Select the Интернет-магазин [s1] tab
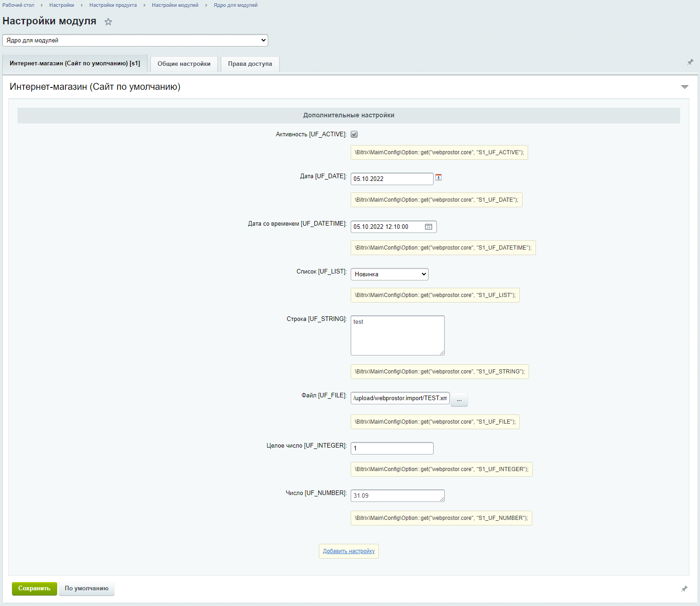 click(75, 64)
